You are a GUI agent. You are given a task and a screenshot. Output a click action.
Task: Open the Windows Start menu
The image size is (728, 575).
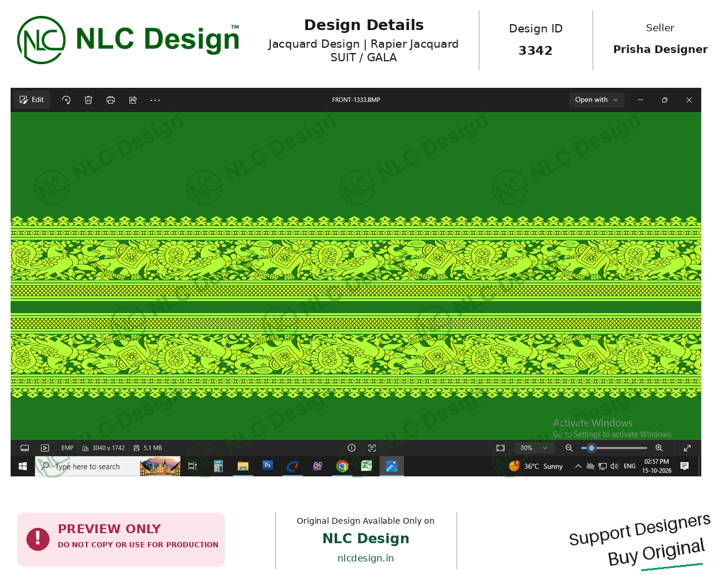[22, 467]
